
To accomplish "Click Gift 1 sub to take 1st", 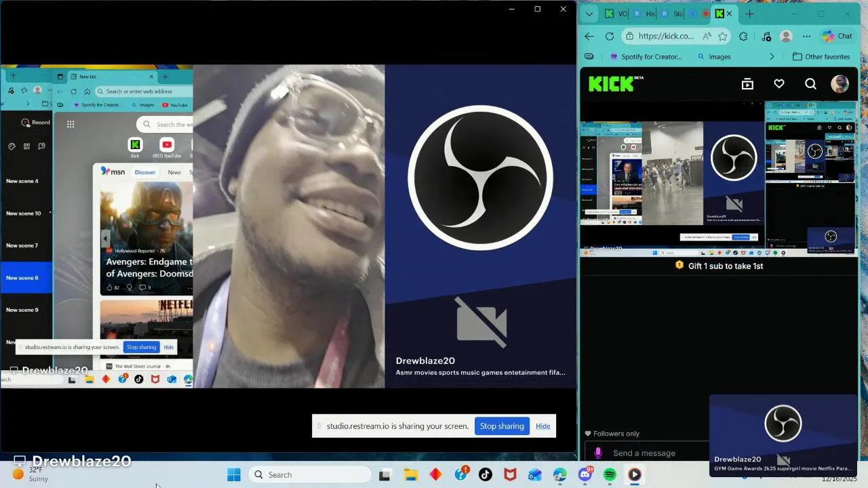I will [719, 266].
